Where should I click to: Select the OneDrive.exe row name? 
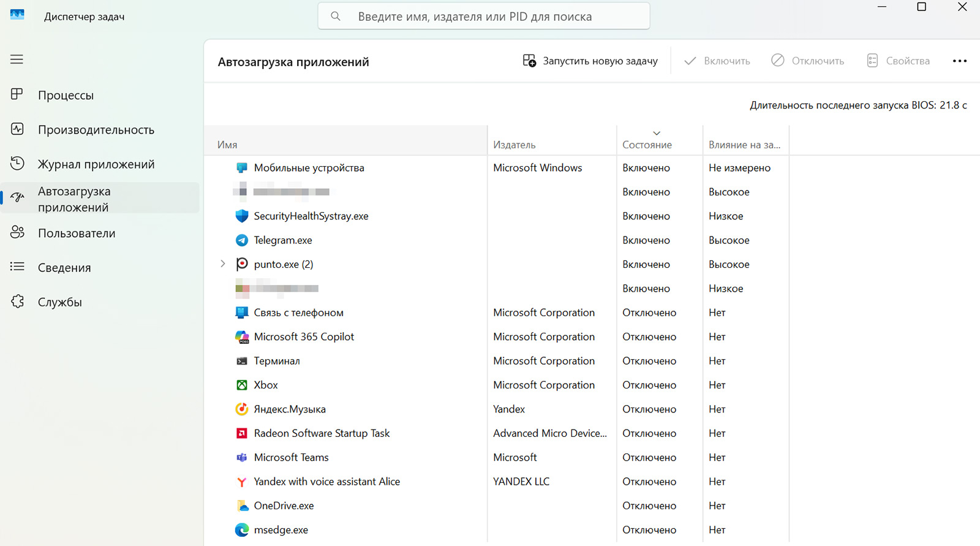pos(284,506)
